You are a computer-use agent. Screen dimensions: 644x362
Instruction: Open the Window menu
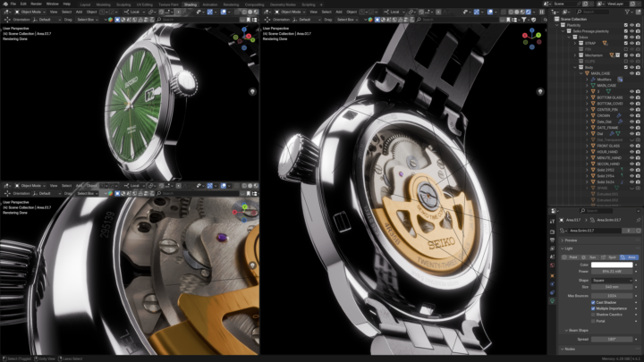pos(52,4)
